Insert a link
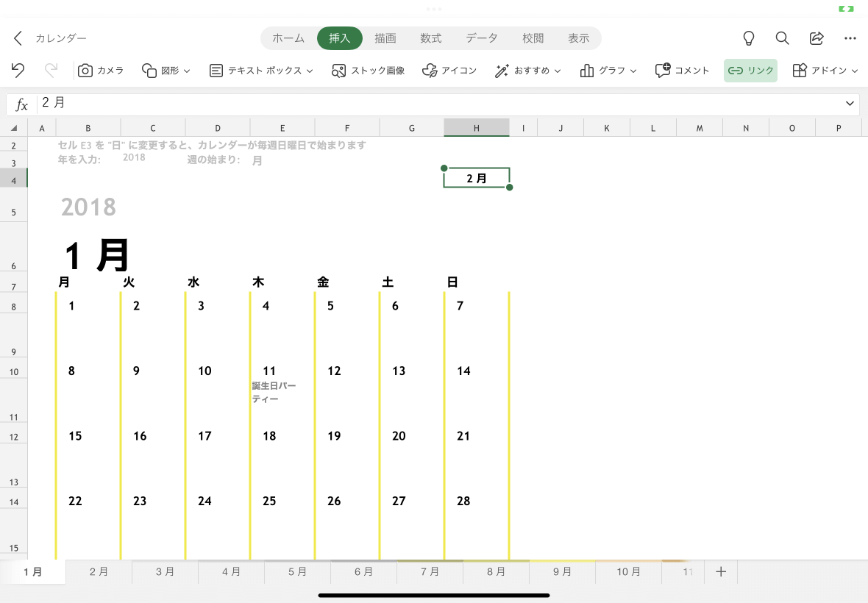868x603 pixels. [750, 70]
